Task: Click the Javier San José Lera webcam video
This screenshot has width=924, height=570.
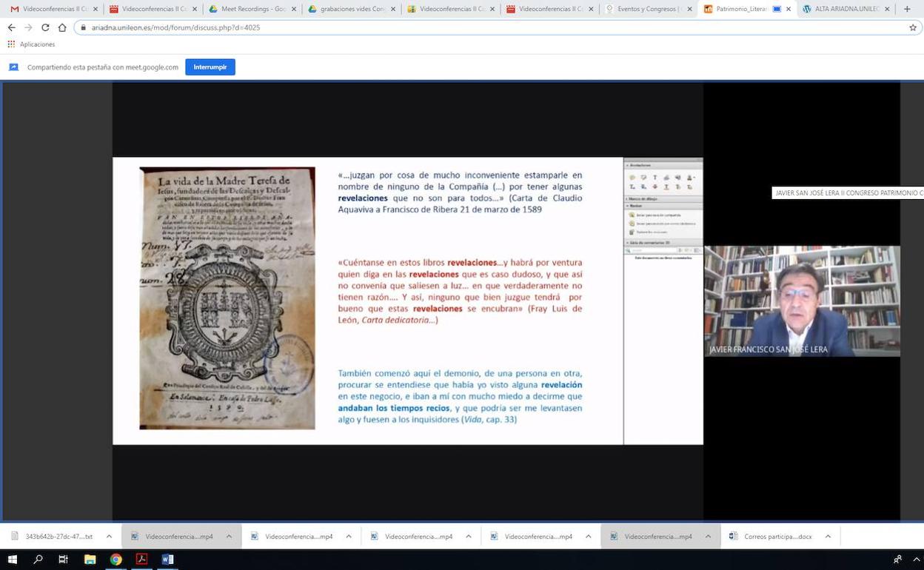Action: coord(802,301)
